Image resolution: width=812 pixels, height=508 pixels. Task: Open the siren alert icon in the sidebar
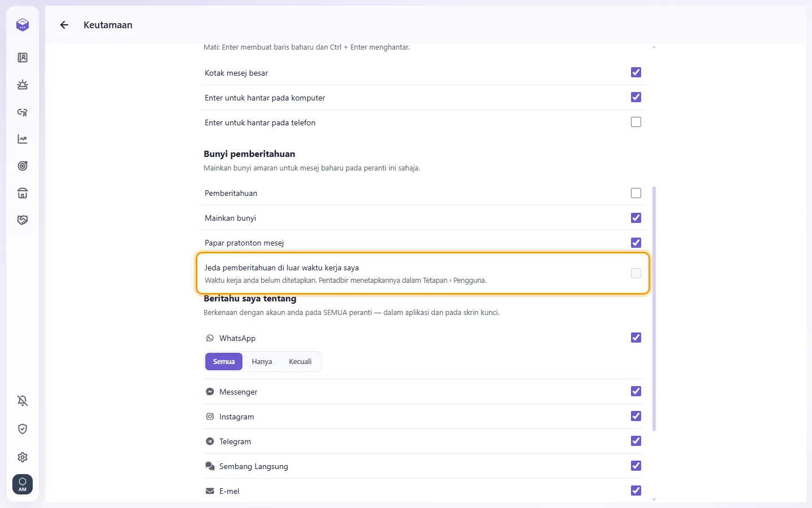click(x=23, y=85)
